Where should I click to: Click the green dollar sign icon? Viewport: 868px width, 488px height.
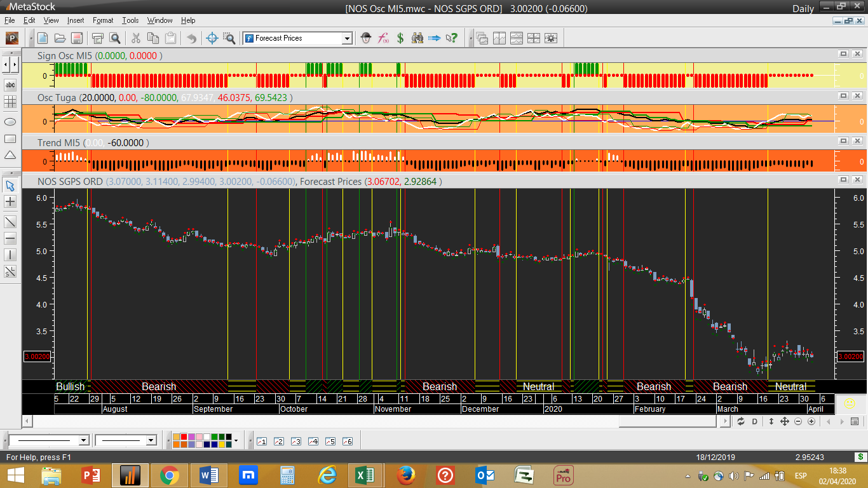tap(400, 38)
